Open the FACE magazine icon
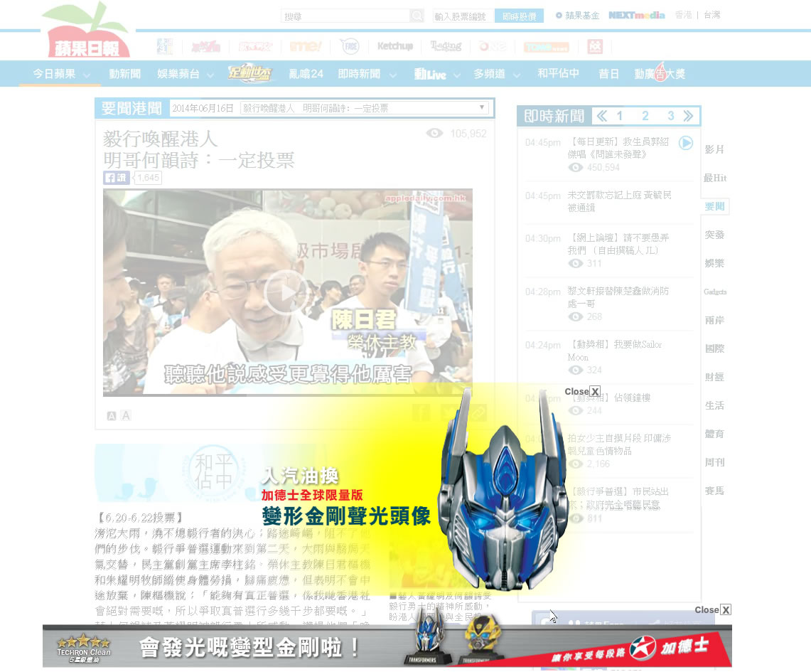The image size is (811, 672). pos(350,46)
